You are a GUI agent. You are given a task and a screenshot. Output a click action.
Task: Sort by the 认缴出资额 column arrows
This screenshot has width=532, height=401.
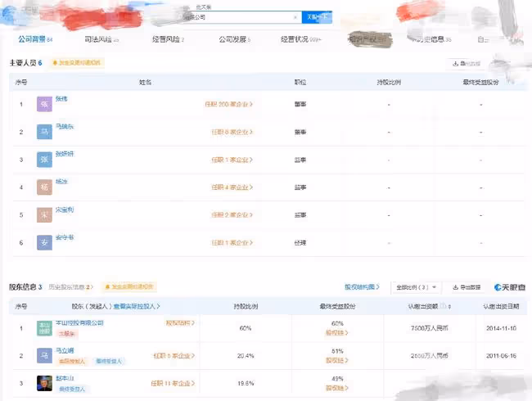(449, 307)
